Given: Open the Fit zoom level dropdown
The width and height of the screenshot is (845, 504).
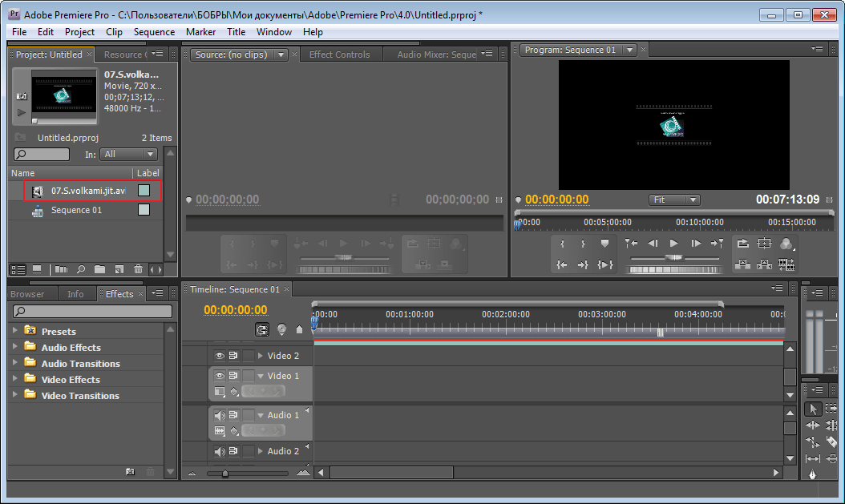Looking at the screenshot, I should (674, 200).
